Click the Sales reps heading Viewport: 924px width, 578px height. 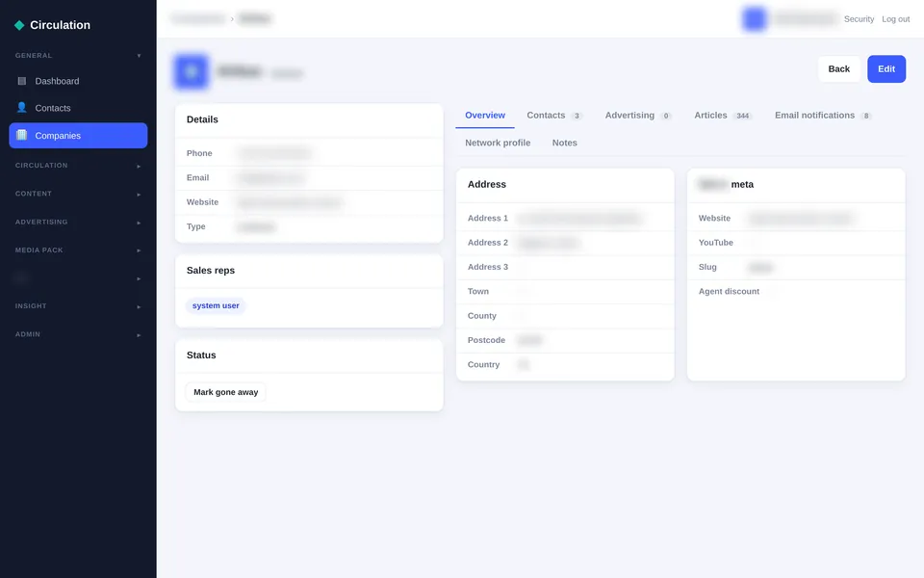(211, 270)
